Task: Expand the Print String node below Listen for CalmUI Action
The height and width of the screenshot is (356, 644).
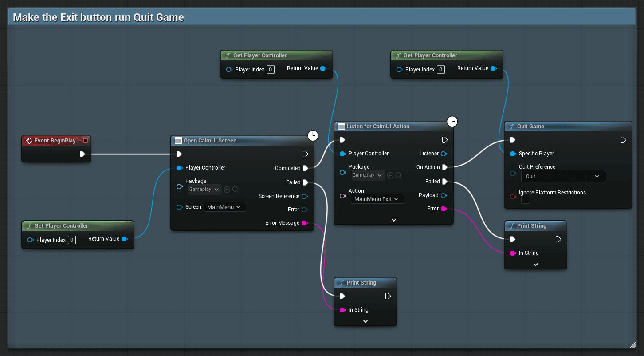Action: point(365,321)
